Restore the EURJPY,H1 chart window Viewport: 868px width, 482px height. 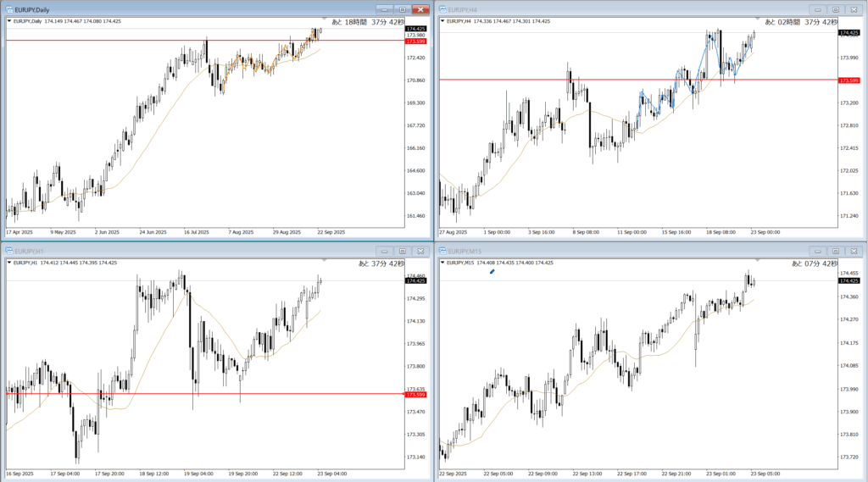click(402, 251)
